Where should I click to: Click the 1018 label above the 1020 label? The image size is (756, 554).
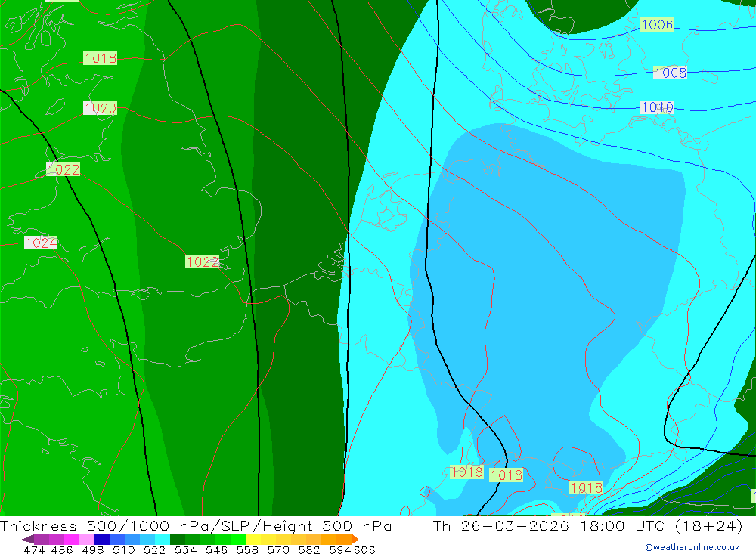[x=101, y=58]
